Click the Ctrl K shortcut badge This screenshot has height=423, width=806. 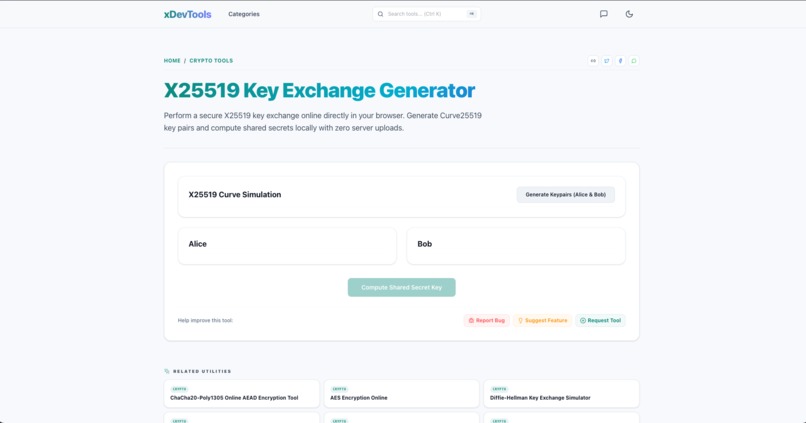(471, 14)
